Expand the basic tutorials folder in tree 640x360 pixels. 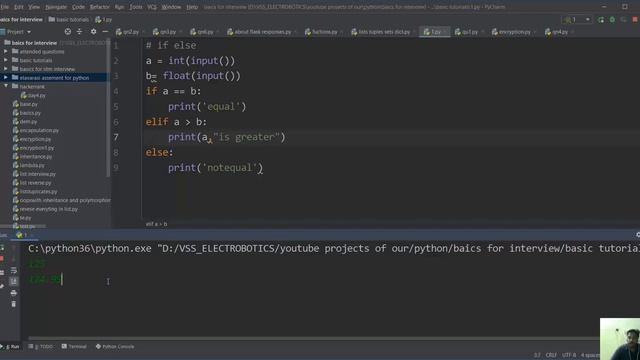coord(6,60)
